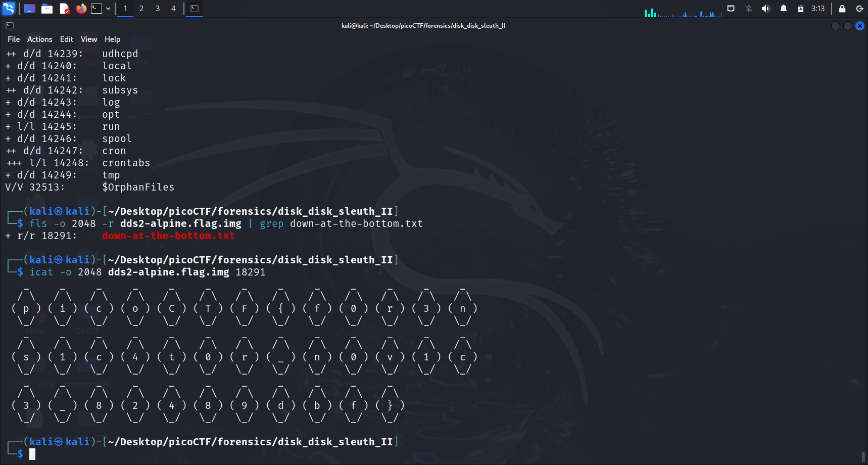Launch Firefox from the top panel

coord(81,9)
